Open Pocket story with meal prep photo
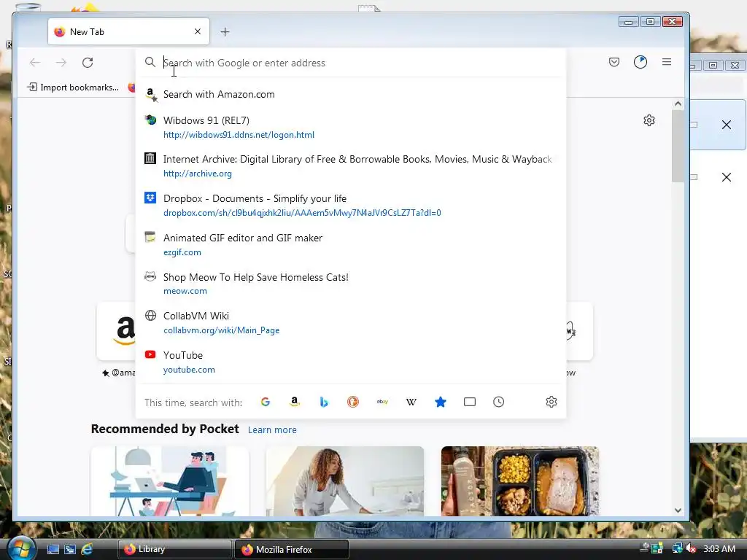This screenshot has width=747, height=560. (519, 481)
